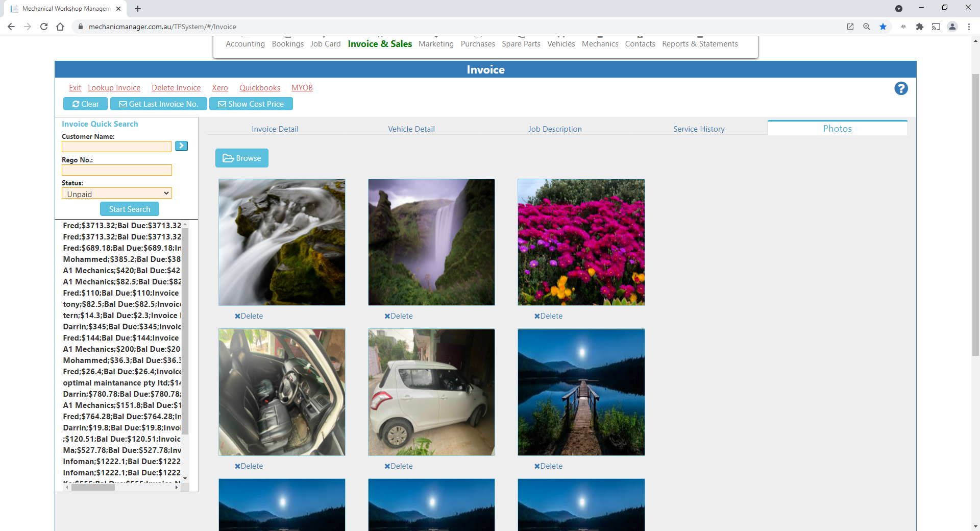Switch to the Vehicle Detail tab
The height and width of the screenshot is (531, 980).
[411, 129]
